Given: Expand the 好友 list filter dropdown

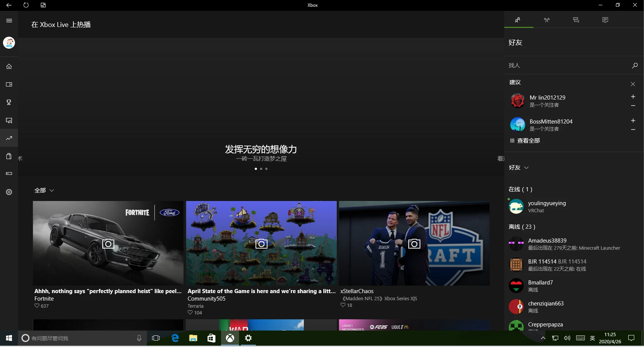Looking at the screenshot, I should click(x=518, y=168).
